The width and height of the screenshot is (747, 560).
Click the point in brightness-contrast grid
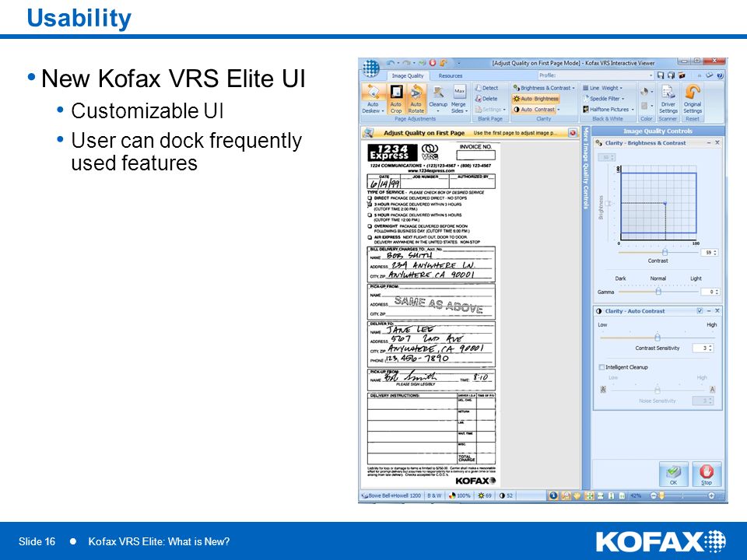(665, 203)
